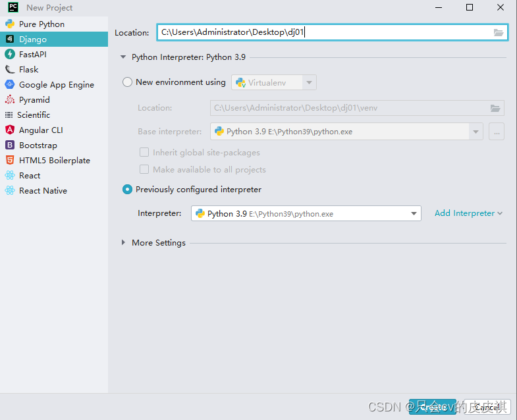517x420 pixels.
Task: Collapse the Python Interpreter section
Action: tap(123, 57)
